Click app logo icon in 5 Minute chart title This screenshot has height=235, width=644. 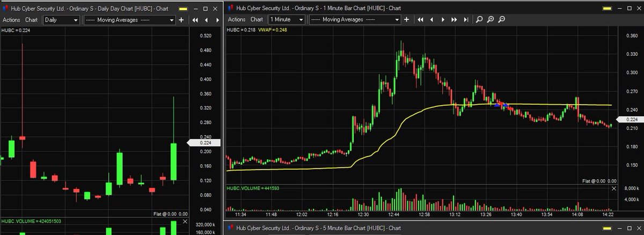tap(230, 228)
